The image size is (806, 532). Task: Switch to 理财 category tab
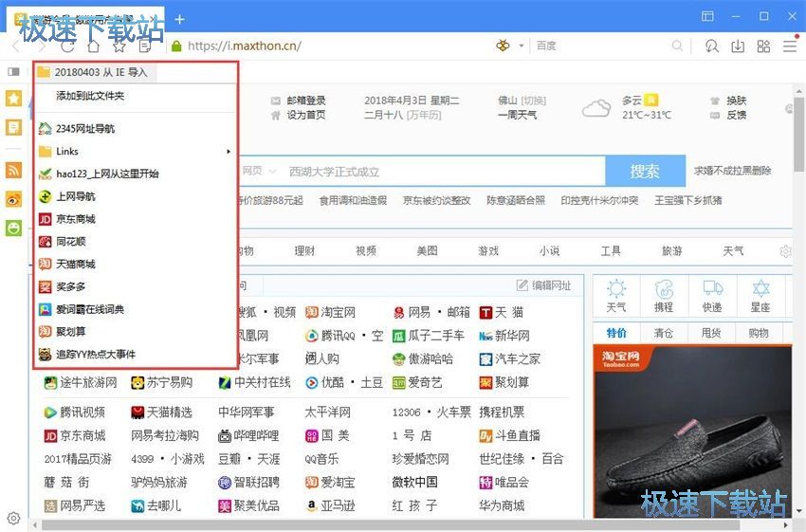(x=304, y=251)
